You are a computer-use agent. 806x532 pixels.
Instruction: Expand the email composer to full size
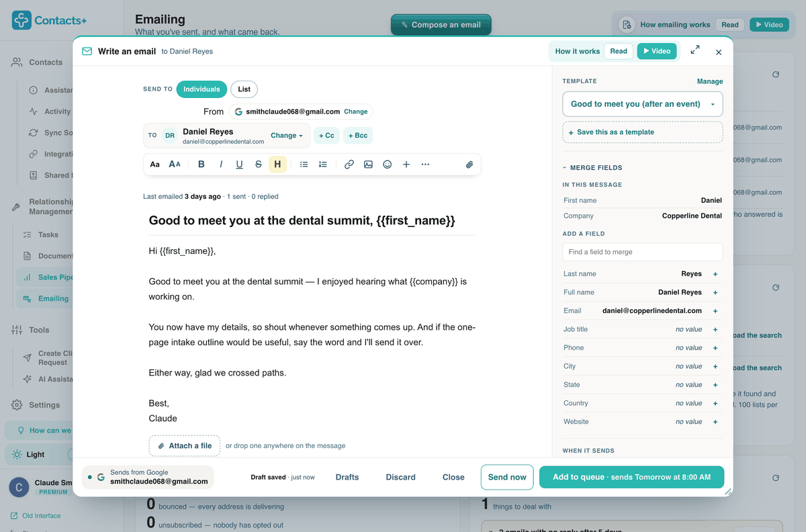point(695,50)
